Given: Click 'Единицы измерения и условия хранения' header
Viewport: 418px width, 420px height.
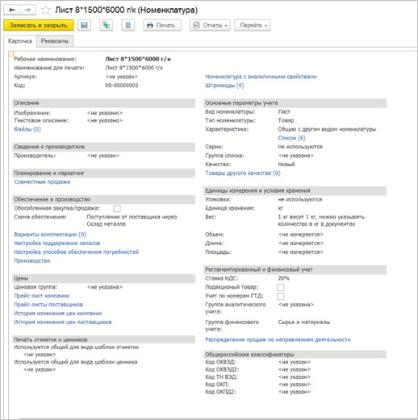Looking at the screenshot, I should 295,191.
